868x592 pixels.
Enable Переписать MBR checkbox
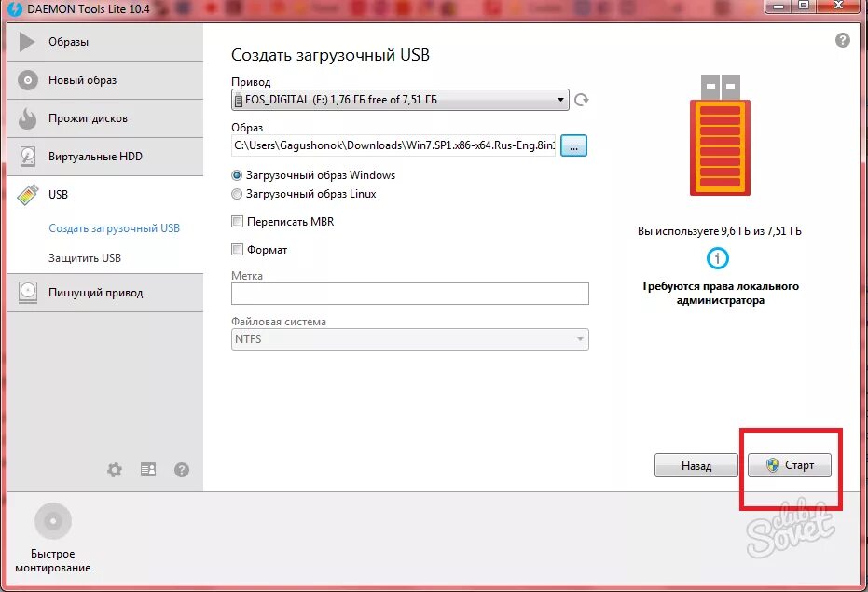click(x=238, y=222)
